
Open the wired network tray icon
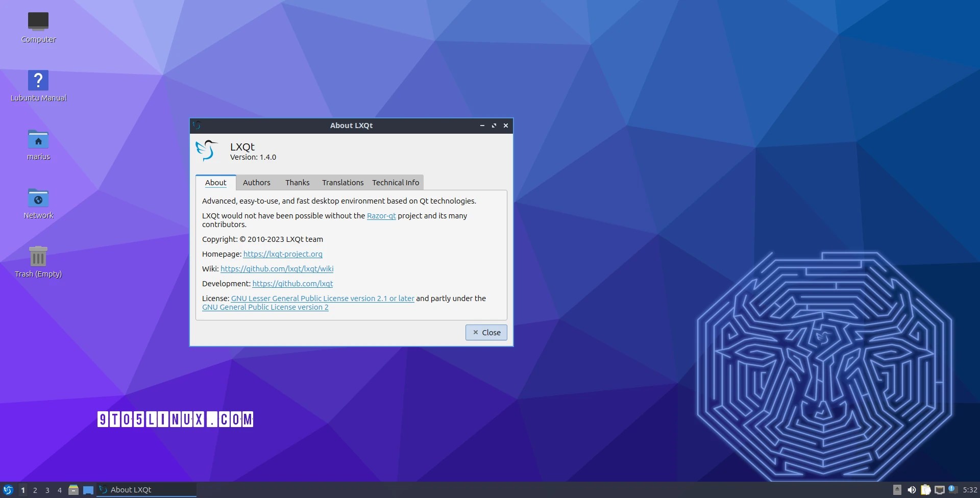tap(939, 490)
